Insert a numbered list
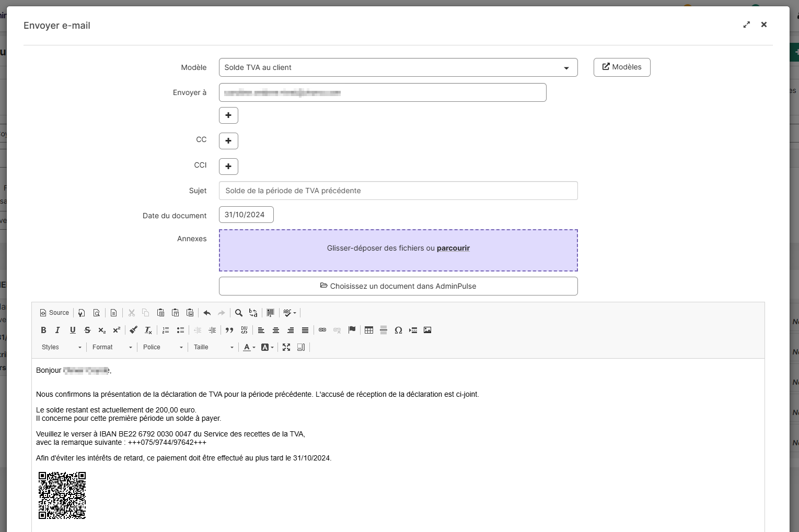Screen dimensions: 799x532 (166, 330)
